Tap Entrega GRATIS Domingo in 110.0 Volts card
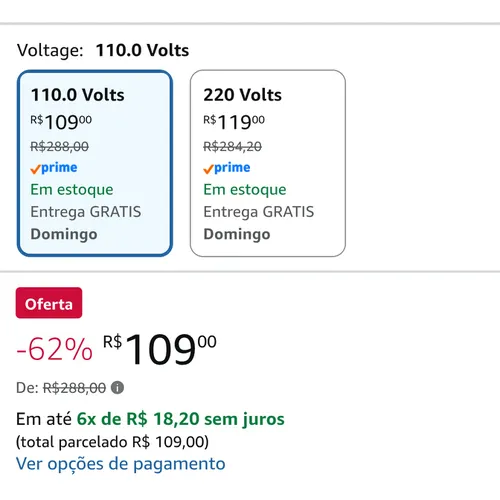Image resolution: width=500 pixels, height=500 pixels. [86, 223]
